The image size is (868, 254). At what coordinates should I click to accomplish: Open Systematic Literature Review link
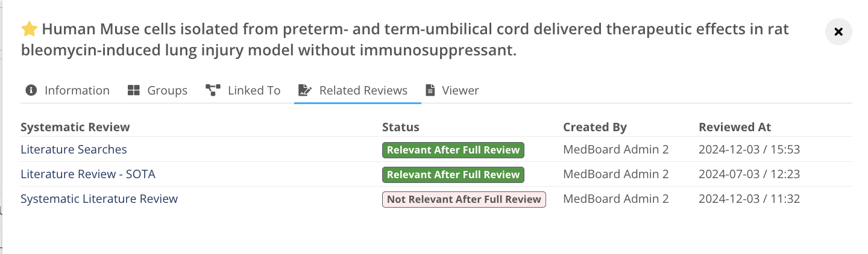coord(99,199)
